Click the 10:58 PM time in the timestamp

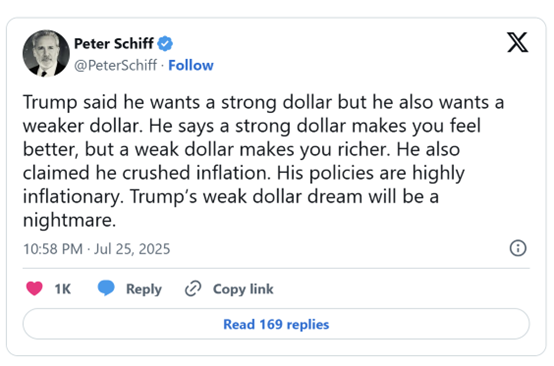pos(53,249)
